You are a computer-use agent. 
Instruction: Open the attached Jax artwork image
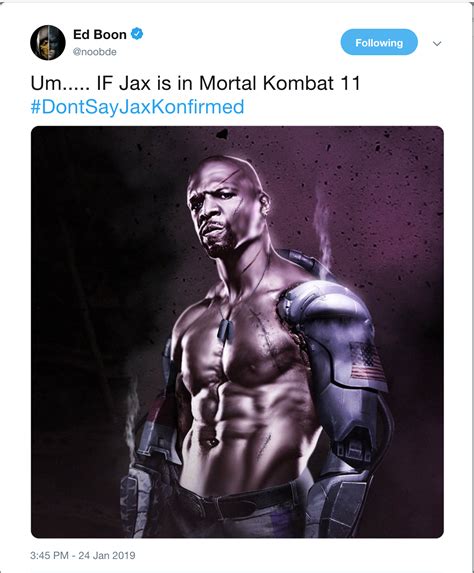[x=237, y=332]
